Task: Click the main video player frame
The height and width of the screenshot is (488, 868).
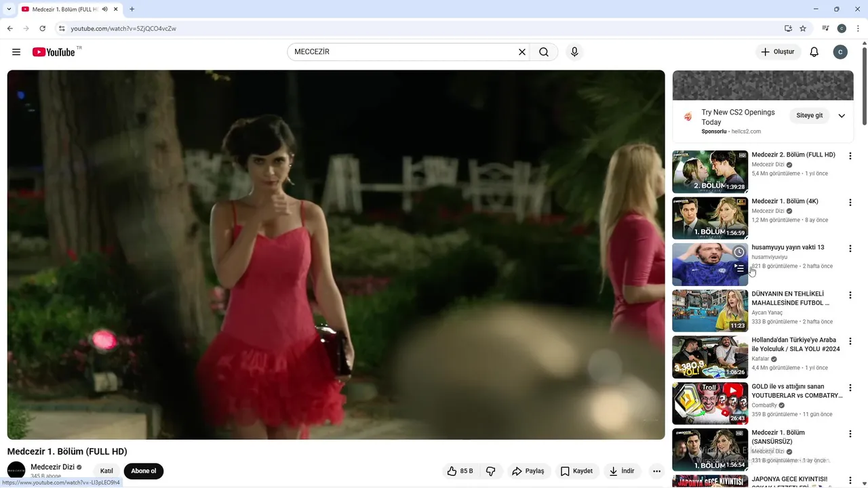Action: [x=336, y=255]
